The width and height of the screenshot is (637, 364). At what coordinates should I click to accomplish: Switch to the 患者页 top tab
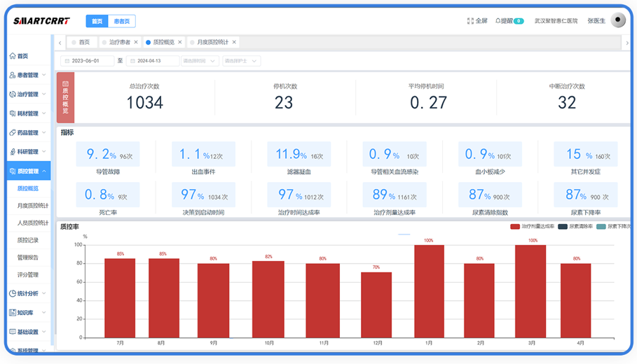coord(122,21)
